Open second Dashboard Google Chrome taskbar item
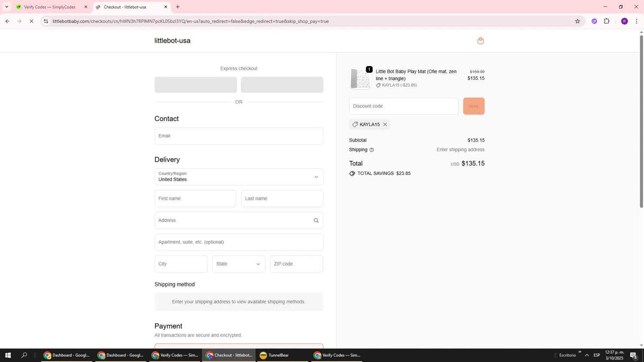Viewport: 644px width, 362px height. (x=121, y=355)
